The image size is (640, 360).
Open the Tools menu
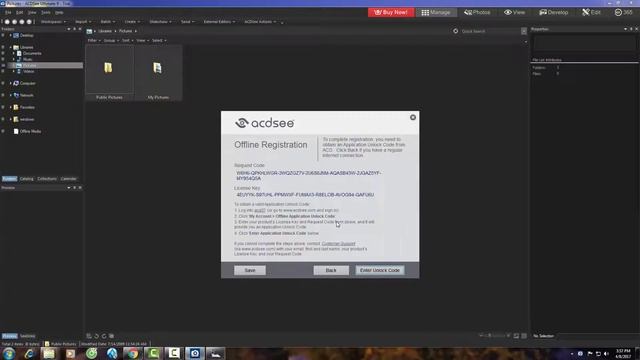pos(46,13)
